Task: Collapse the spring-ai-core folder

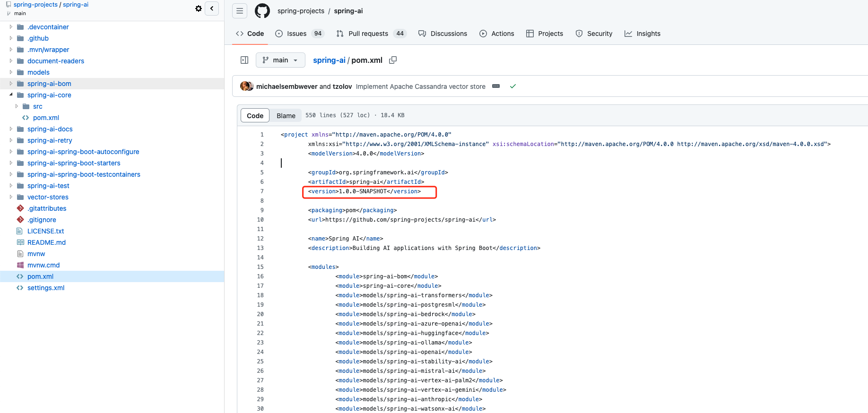Action: tap(11, 95)
